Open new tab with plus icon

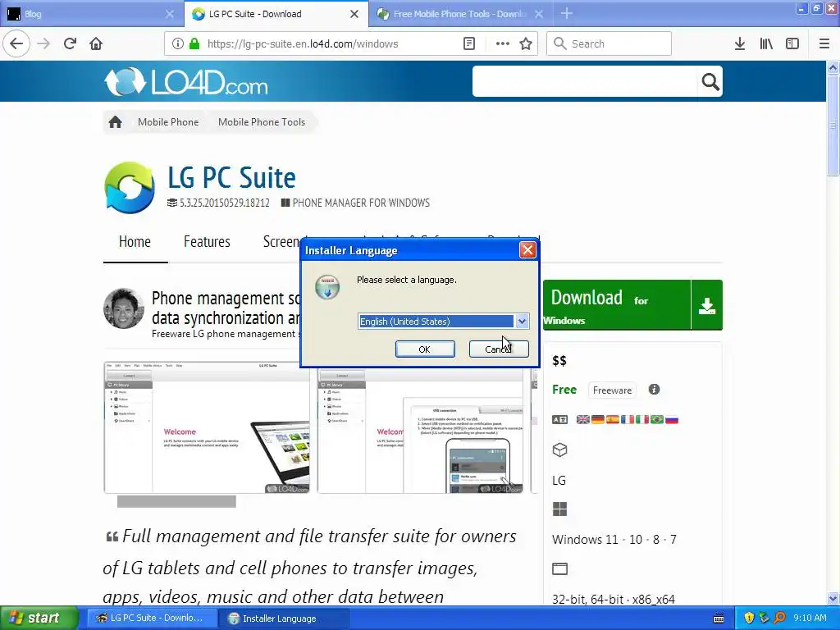tap(566, 13)
